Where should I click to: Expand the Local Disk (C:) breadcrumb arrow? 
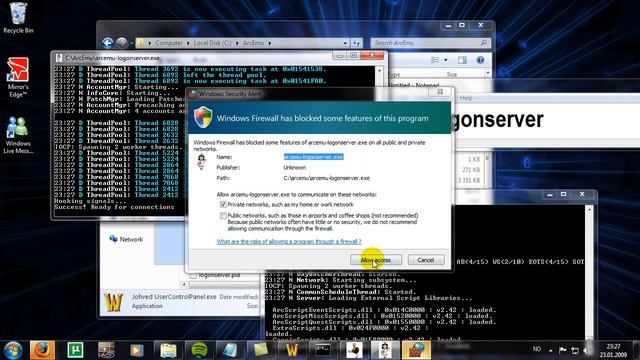coord(237,43)
